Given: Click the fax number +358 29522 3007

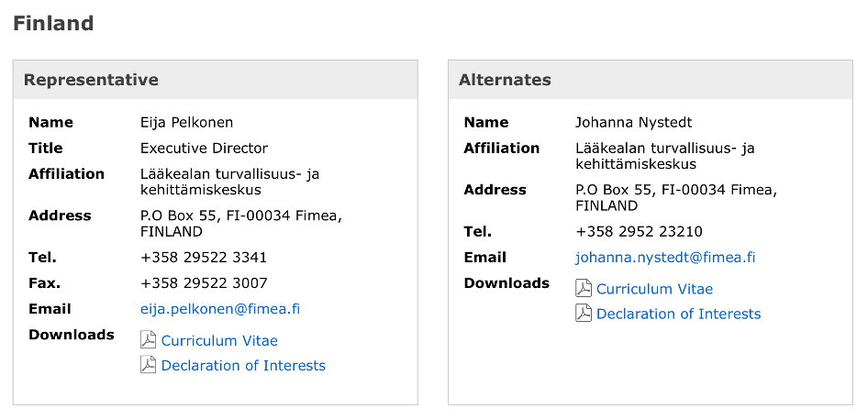Looking at the screenshot, I should 204,283.
